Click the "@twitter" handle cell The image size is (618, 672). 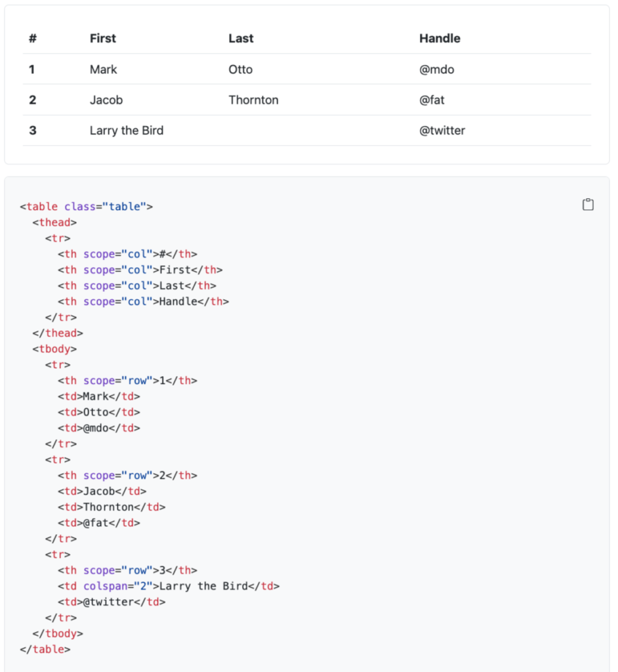pyautogui.click(x=442, y=131)
